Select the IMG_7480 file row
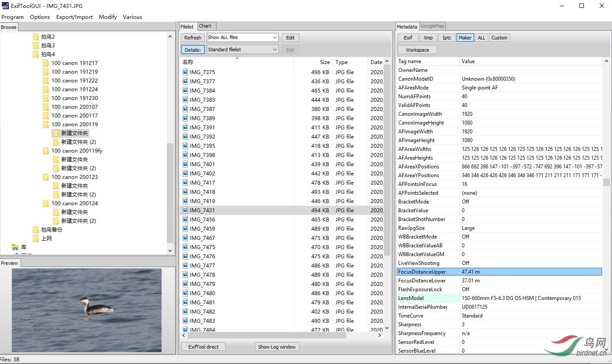The height and width of the screenshot is (364, 612). click(x=282, y=293)
